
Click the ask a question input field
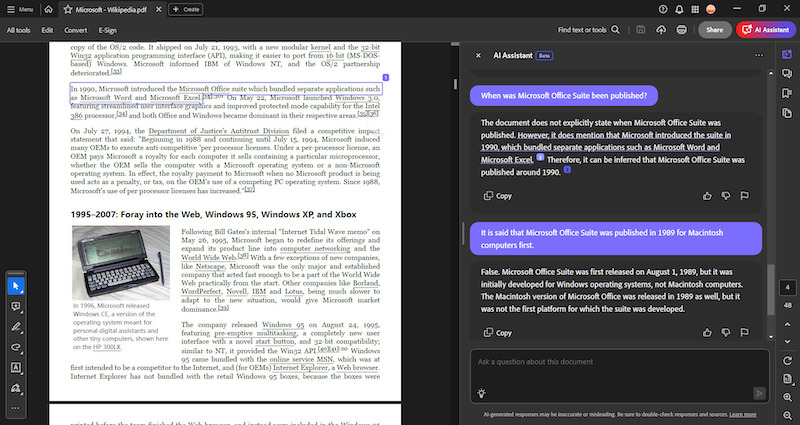pyautogui.click(x=615, y=361)
